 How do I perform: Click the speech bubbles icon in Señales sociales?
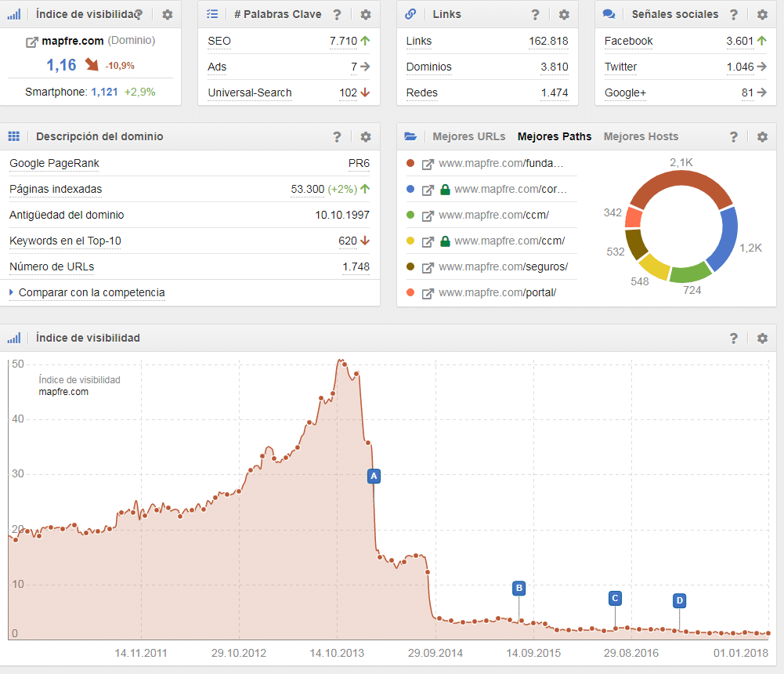(609, 14)
